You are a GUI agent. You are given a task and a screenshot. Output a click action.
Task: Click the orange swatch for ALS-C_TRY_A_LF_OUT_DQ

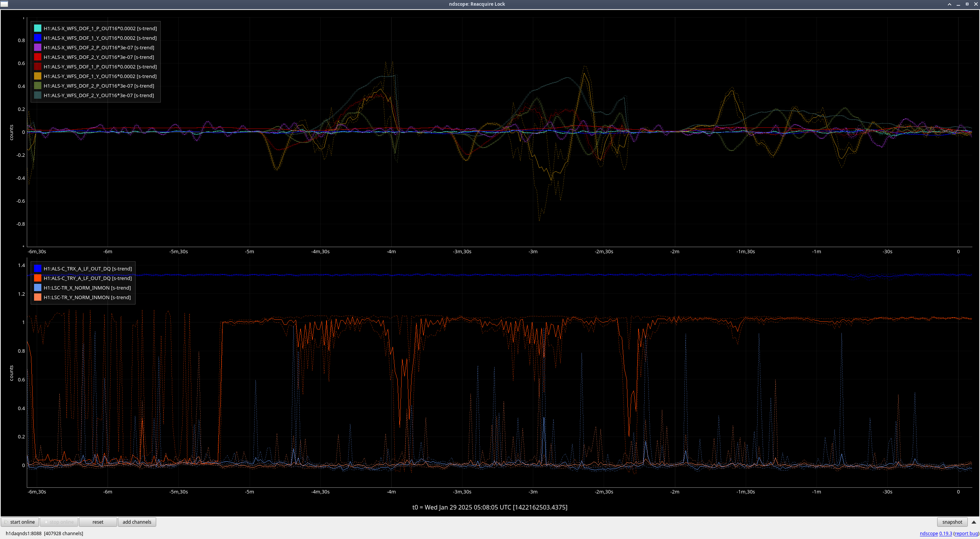tap(38, 278)
